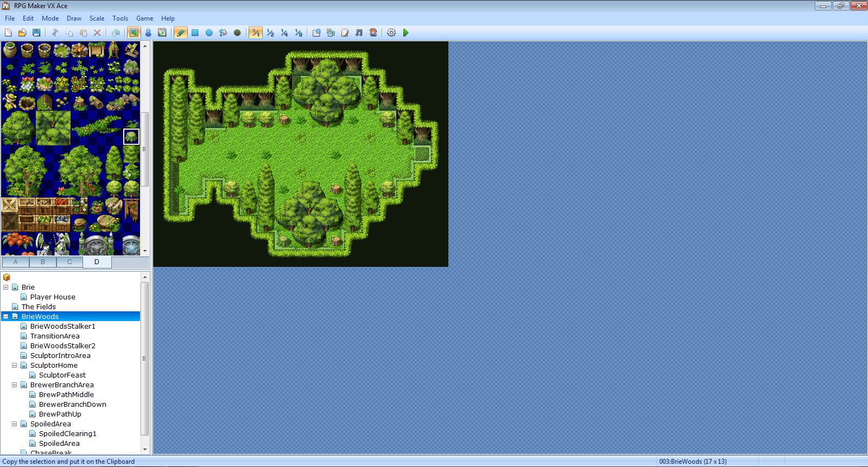
Task: Switch to tileset tab A
Action: pyautogui.click(x=15, y=262)
